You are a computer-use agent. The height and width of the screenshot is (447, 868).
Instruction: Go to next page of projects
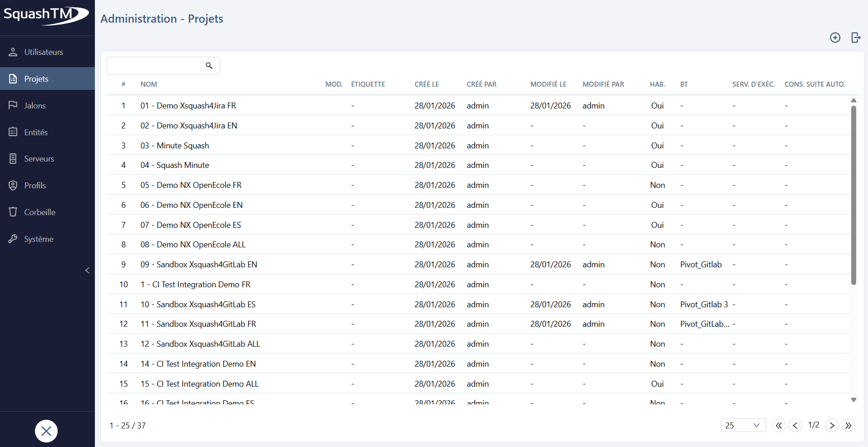[831, 425]
